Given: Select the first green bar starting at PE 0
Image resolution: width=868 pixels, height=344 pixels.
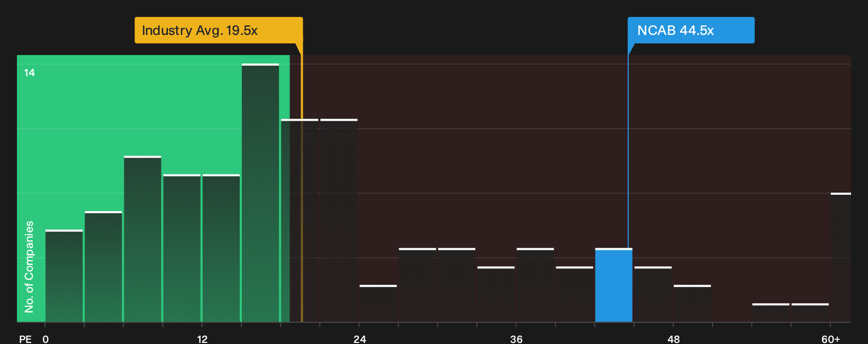Looking at the screenshot, I should coord(64,276).
